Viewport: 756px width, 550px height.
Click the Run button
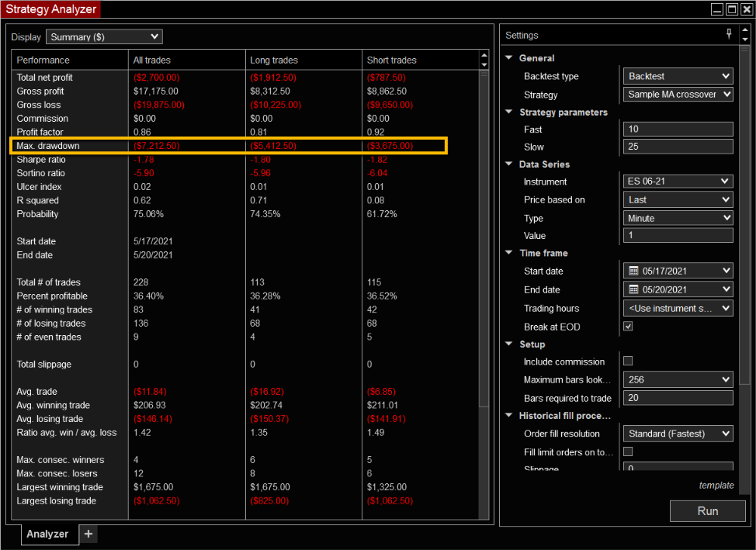tap(707, 511)
